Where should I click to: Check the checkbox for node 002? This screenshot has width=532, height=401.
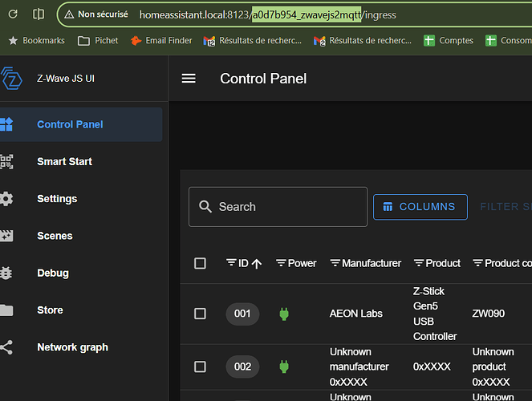click(201, 367)
